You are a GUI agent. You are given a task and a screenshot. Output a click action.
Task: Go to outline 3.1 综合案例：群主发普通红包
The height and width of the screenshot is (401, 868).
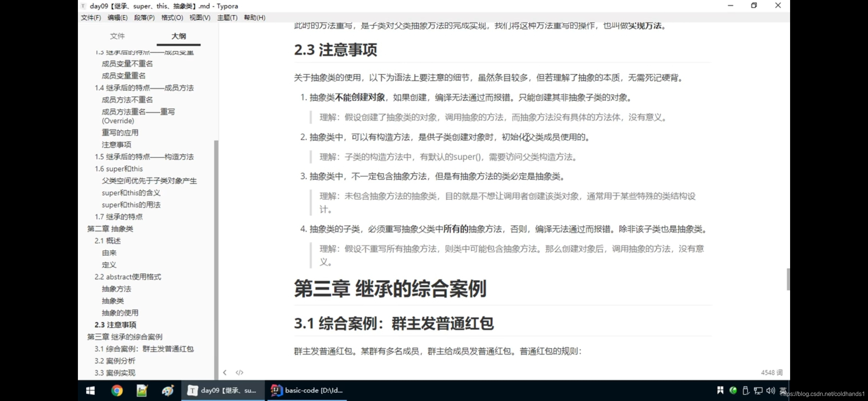(x=144, y=349)
